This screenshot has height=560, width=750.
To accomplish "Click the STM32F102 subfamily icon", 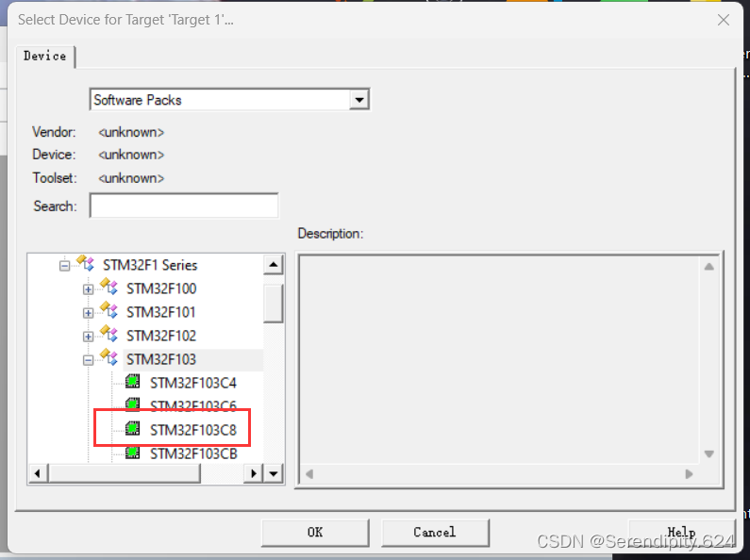I will [109, 334].
